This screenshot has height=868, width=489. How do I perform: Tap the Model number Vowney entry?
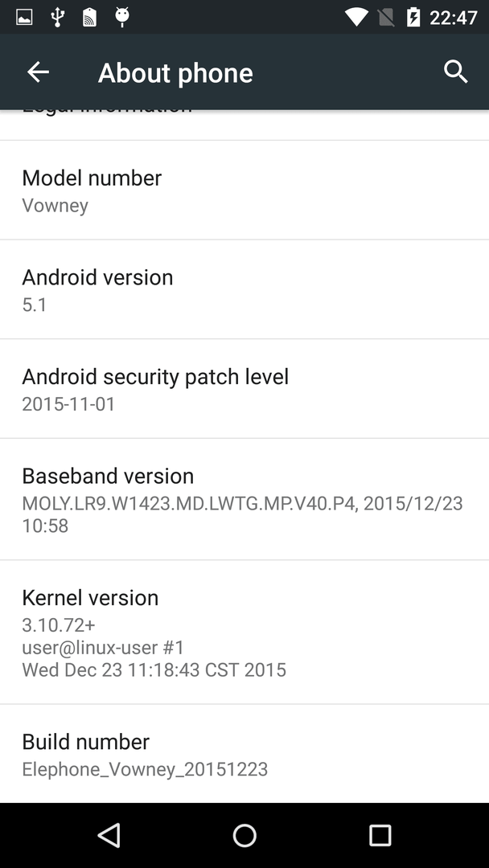click(244, 190)
